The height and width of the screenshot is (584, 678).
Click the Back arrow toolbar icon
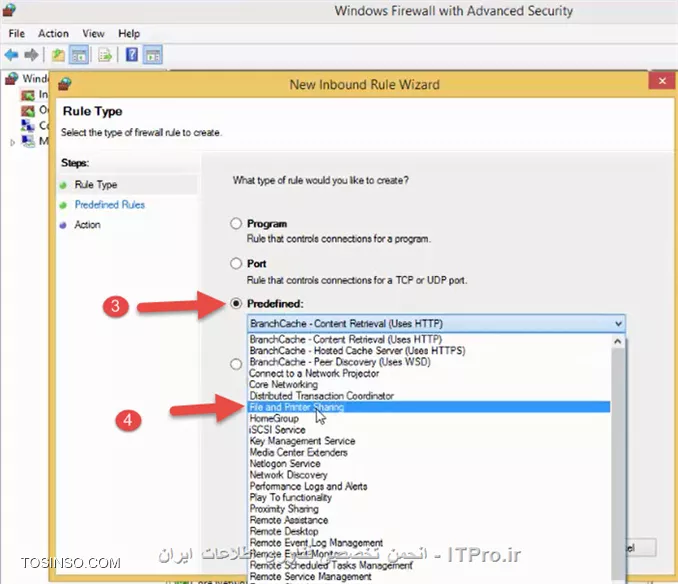(x=12, y=55)
